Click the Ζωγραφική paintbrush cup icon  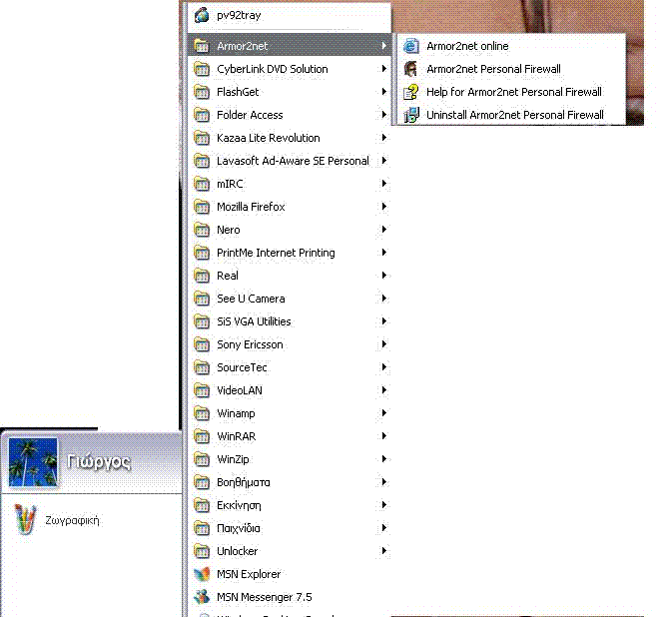point(25,520)
